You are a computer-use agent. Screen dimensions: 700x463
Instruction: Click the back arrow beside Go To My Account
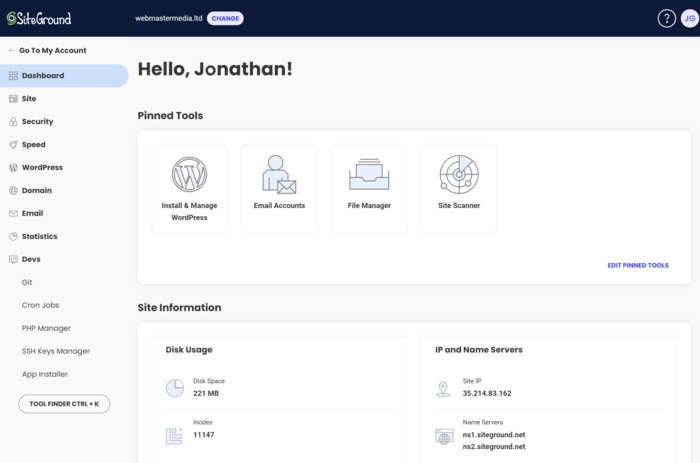(x=12, y=50)
